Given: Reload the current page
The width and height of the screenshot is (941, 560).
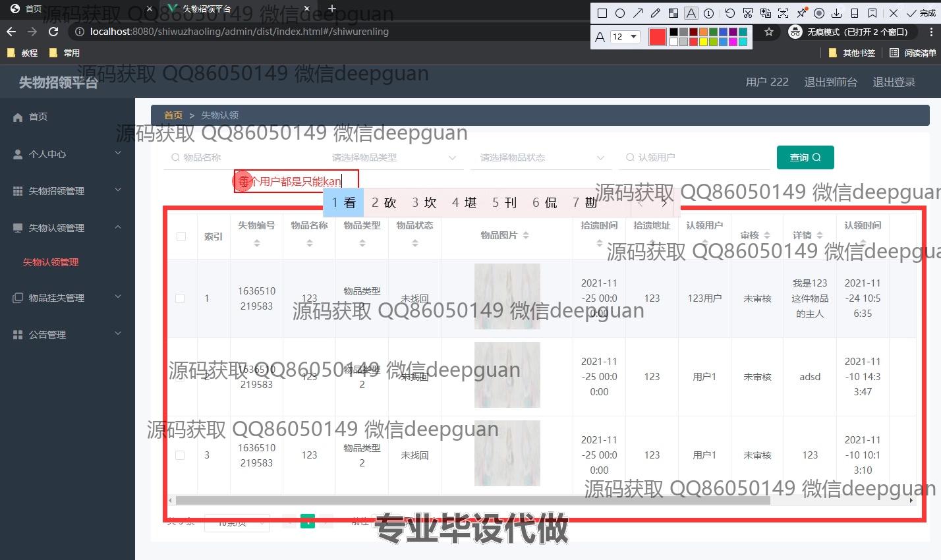Looking at the screenshot, I should coord(53,32).
